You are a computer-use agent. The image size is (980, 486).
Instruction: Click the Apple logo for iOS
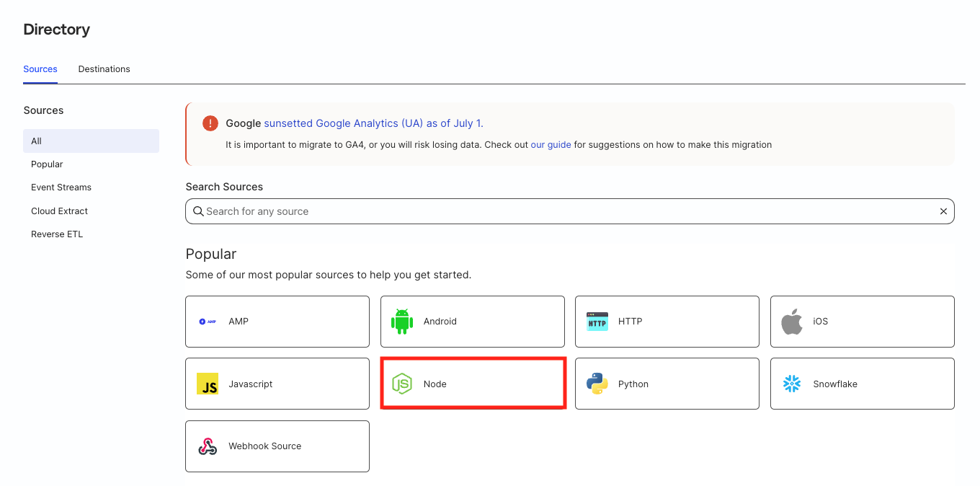792,322
